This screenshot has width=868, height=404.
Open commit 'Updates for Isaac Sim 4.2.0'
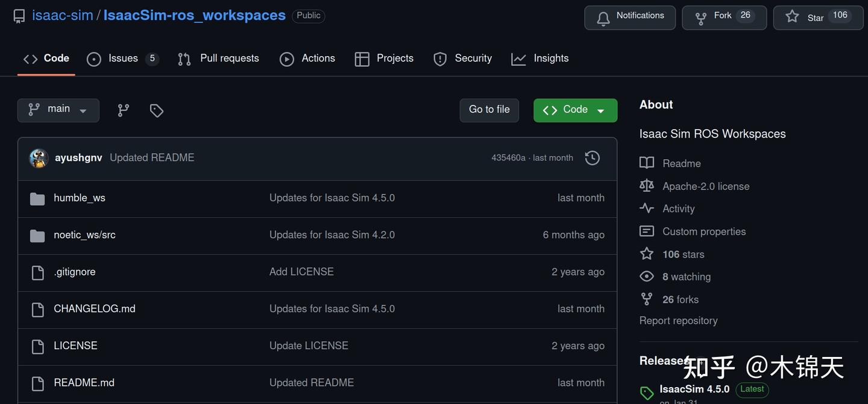pos(332,235)
